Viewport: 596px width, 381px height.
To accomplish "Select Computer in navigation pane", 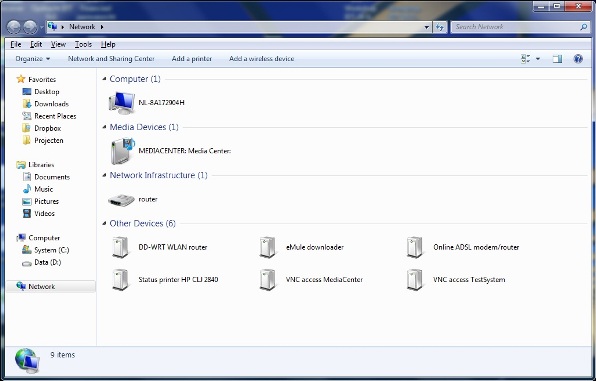I will (x=44, y=238).
